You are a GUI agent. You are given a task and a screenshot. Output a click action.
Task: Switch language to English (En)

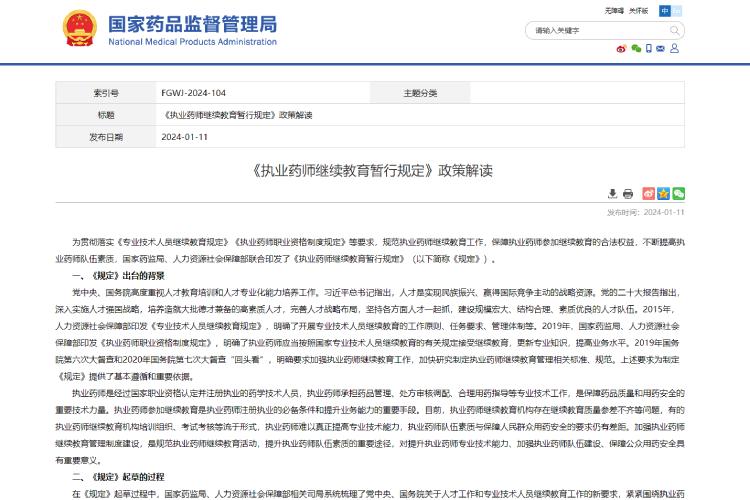(678, 11)
